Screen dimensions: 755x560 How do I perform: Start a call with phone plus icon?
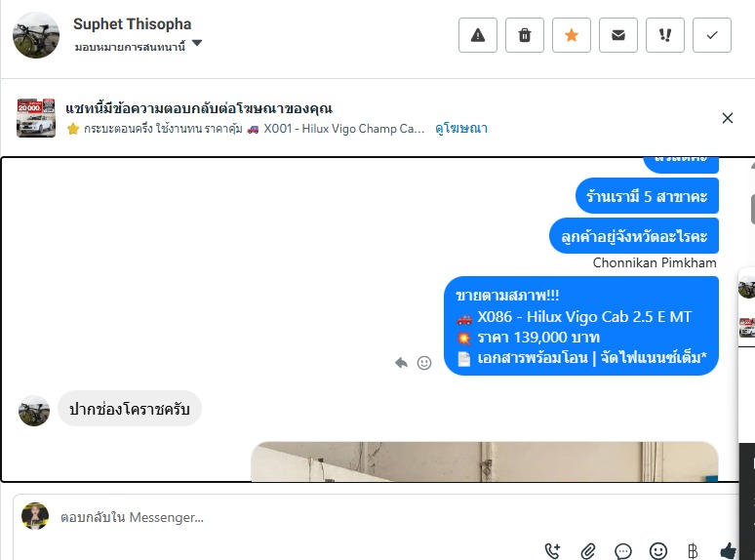pyautogui.click(x=552, y=550)
